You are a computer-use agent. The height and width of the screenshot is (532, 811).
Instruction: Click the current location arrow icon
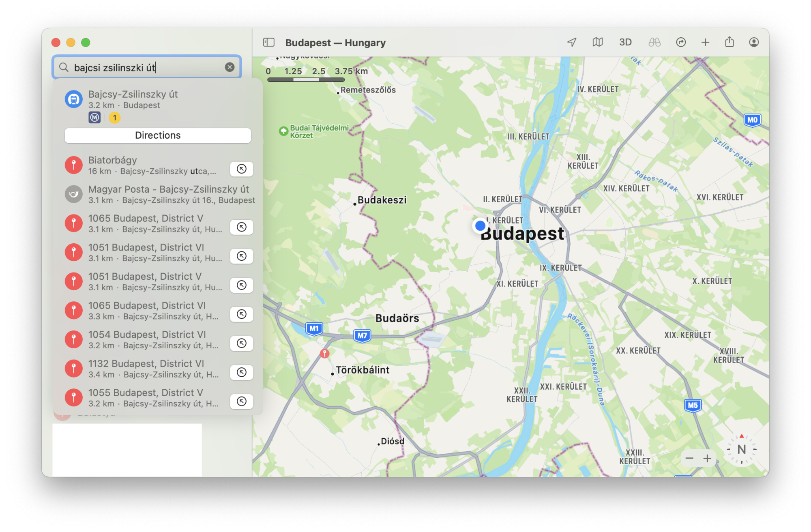pos(572,42)
